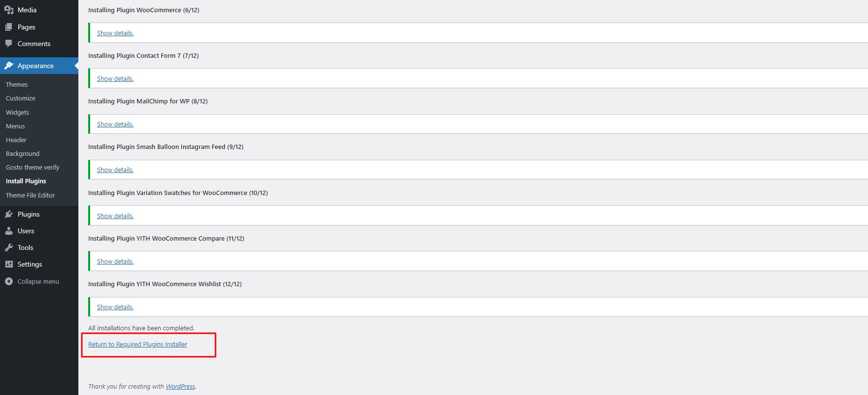
Task: Show details for WooCommerce plugin install
Action: [x=115, y=33]
